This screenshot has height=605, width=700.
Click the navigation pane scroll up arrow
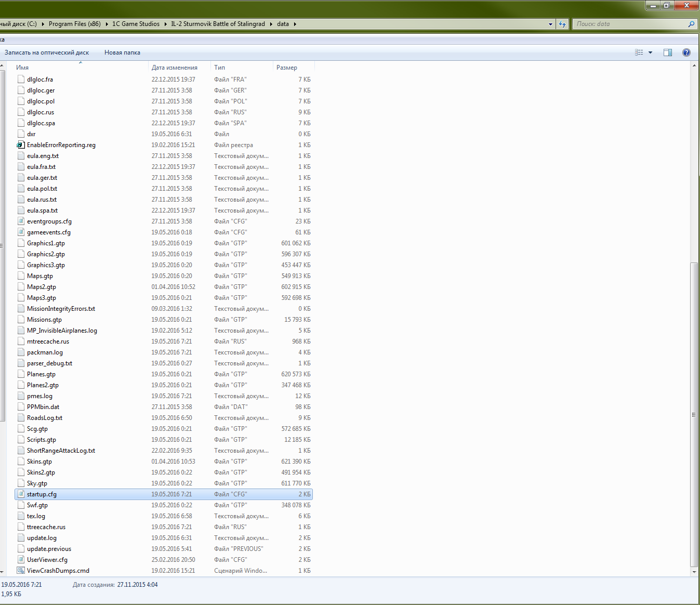tap(3, 65)
